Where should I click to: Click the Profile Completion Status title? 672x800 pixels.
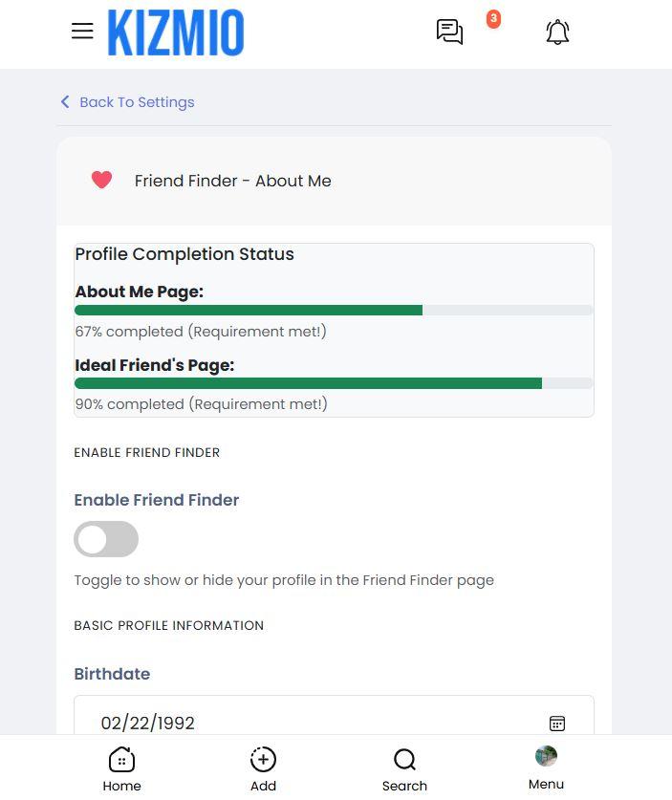[184, 254]
